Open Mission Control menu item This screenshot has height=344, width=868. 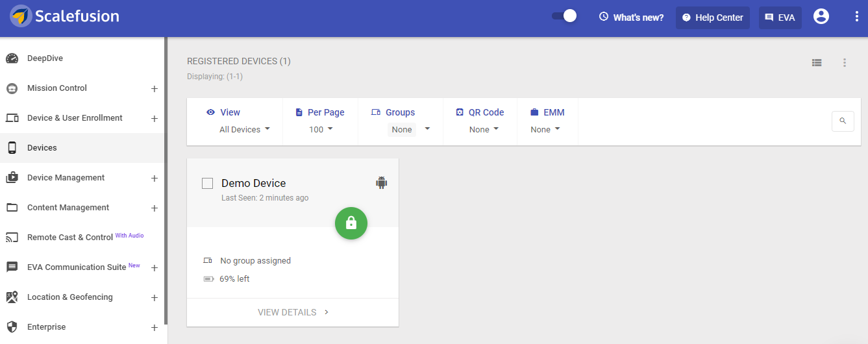tap(57, 88)
